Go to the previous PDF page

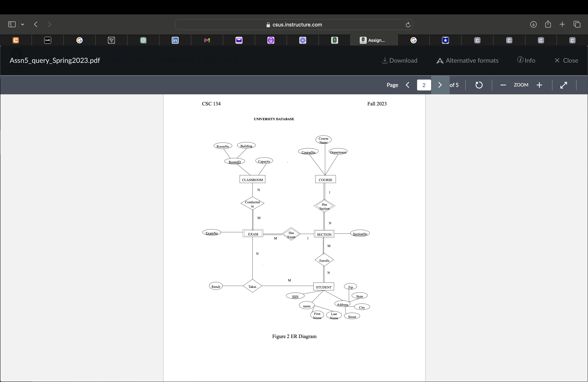pyautogui.click(x=408, y=85)
